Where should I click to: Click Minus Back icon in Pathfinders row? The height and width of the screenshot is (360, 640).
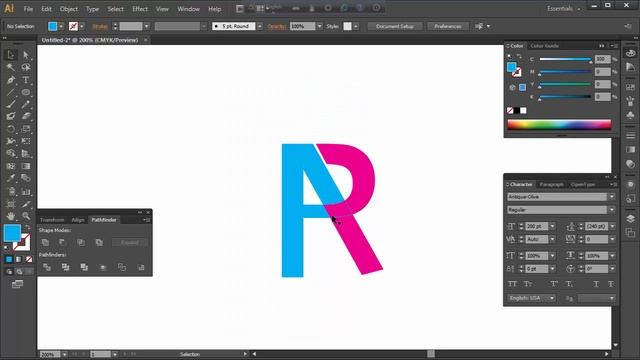[141, 267]
